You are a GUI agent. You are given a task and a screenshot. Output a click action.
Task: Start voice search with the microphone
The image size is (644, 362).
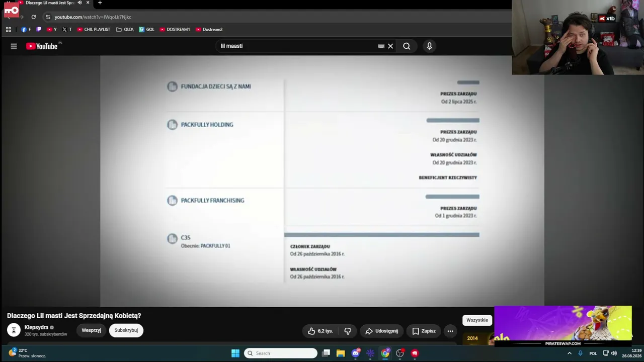click(429, 46)
